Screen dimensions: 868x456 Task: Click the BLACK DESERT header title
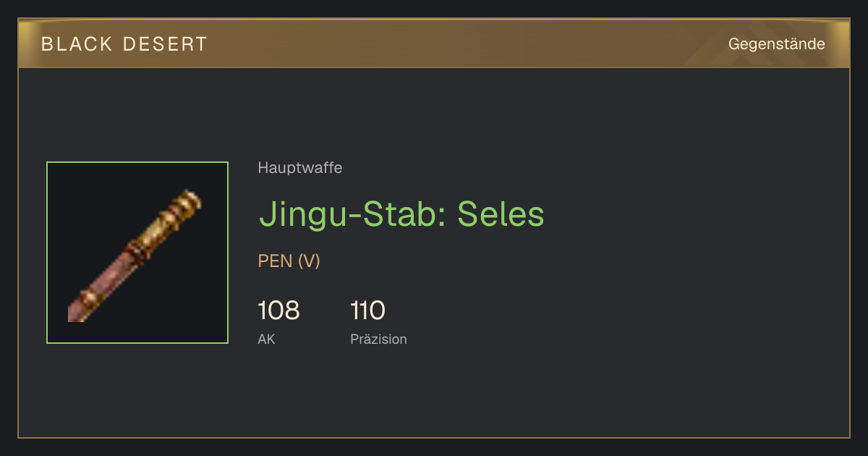(124, 44)
